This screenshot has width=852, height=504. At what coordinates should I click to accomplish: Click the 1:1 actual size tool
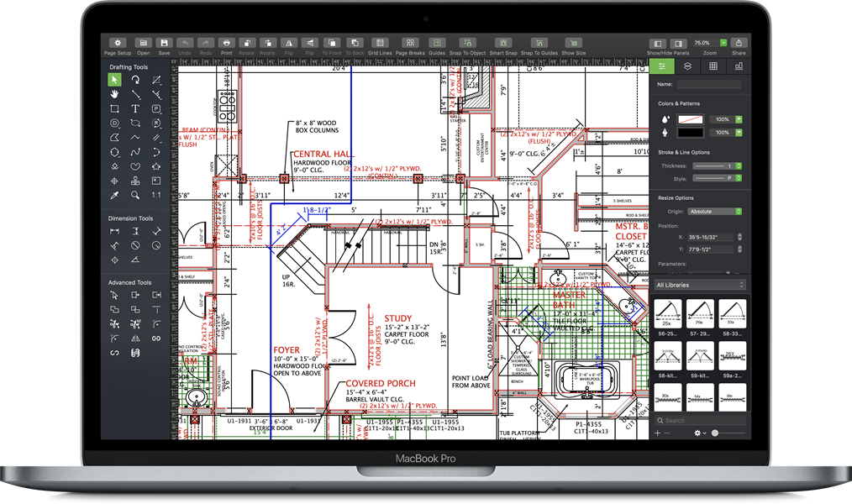click(156, 195)
